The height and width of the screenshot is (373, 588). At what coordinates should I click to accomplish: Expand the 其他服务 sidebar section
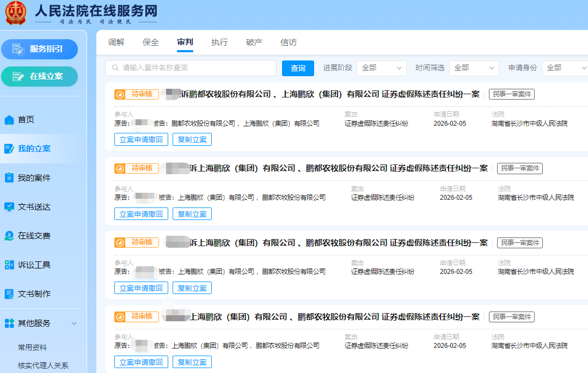click(x=74, y=323)
